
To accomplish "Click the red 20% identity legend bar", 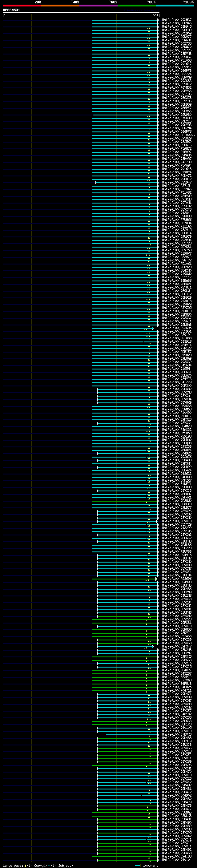I will (x=22, y=6).
